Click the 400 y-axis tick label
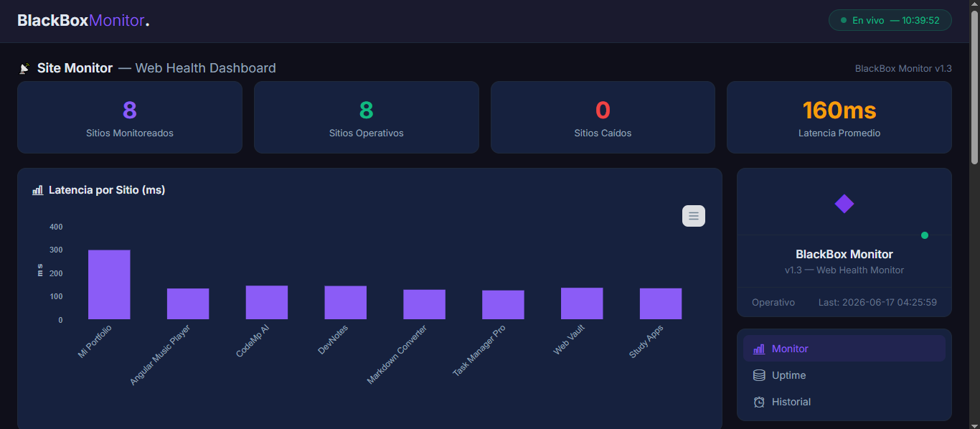980x429 pixels. point(56,227)
